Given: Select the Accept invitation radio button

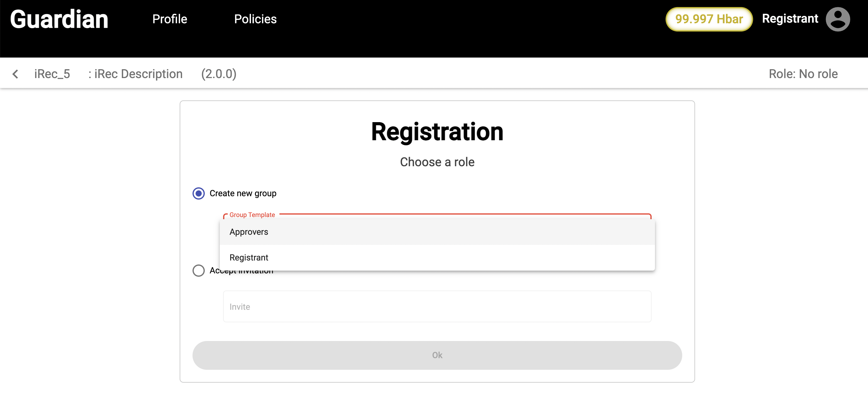Looking at the screenshot, I should (198, 271).
